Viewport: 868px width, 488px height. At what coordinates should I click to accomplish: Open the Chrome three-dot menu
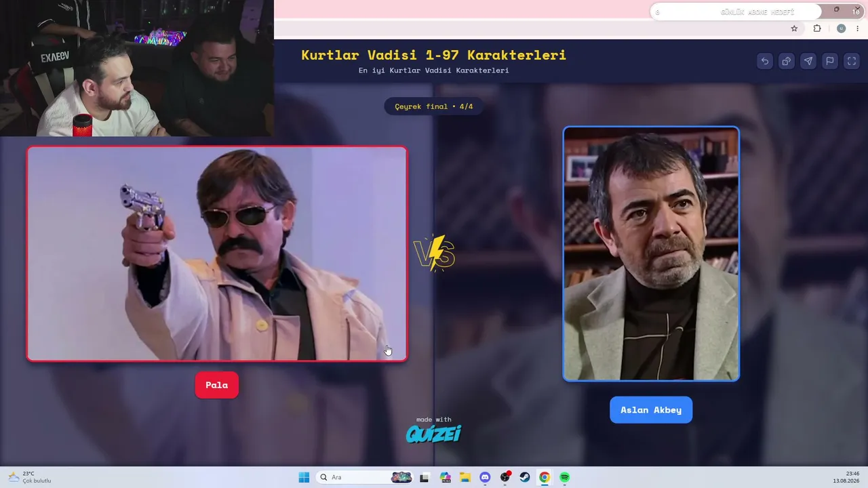pos(858,28)
